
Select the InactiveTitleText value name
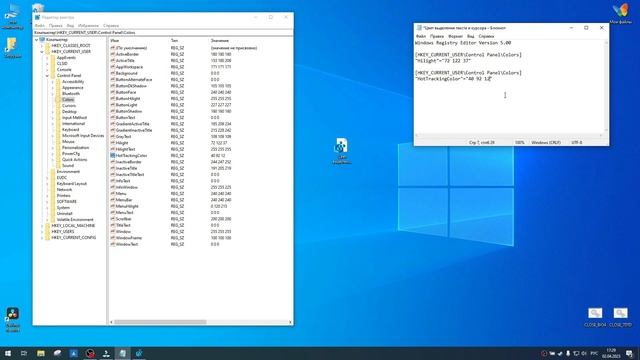click(x=130, y=174)
